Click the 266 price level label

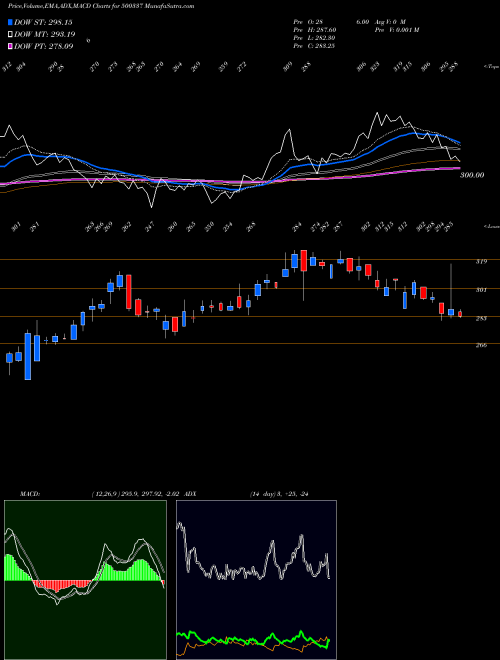click(481, 345)
